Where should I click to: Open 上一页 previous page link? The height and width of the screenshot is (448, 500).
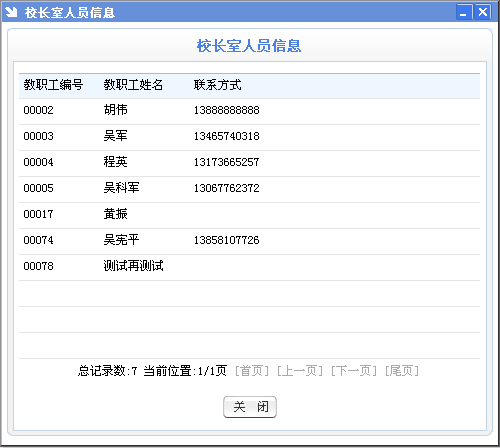click(300, 371)
